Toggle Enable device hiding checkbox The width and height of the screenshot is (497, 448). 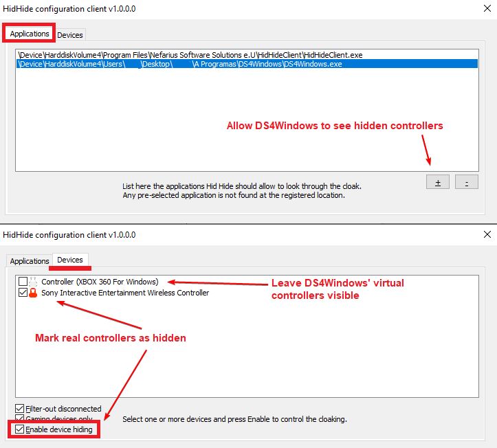[x=20, y=429]
